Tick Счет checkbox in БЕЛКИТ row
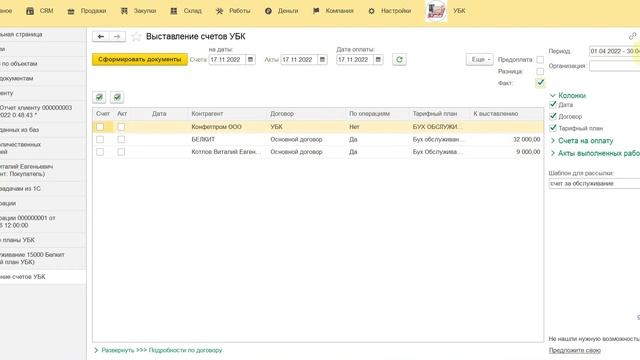The image size is (640, 360). click(100, 140)
